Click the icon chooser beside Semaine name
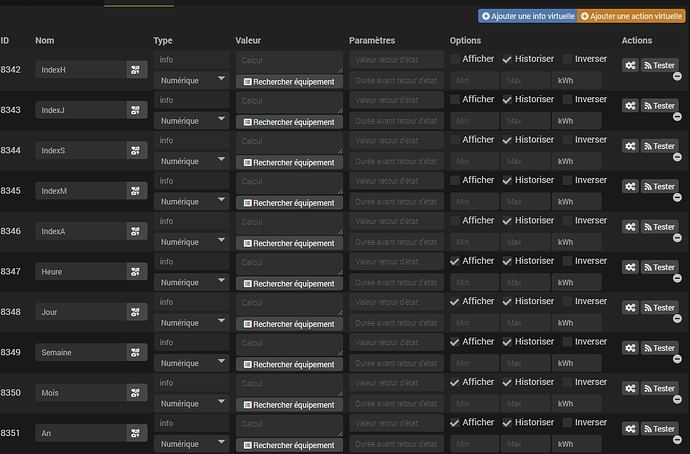Viewport: 690px width, 454px height. click(x=136, y=352)
